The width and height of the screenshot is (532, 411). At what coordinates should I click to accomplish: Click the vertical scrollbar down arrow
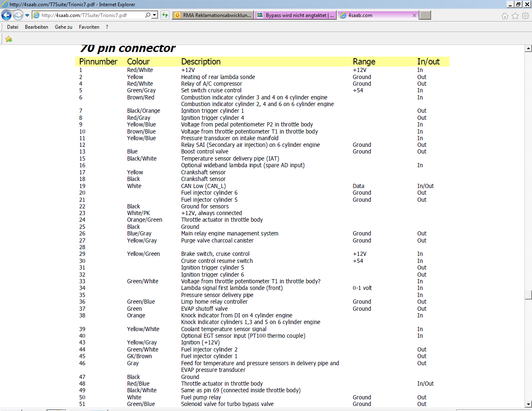click(528, 404)
